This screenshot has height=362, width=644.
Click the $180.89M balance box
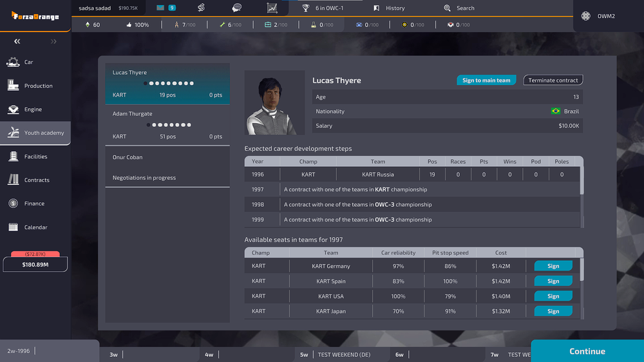coord(35,264)
